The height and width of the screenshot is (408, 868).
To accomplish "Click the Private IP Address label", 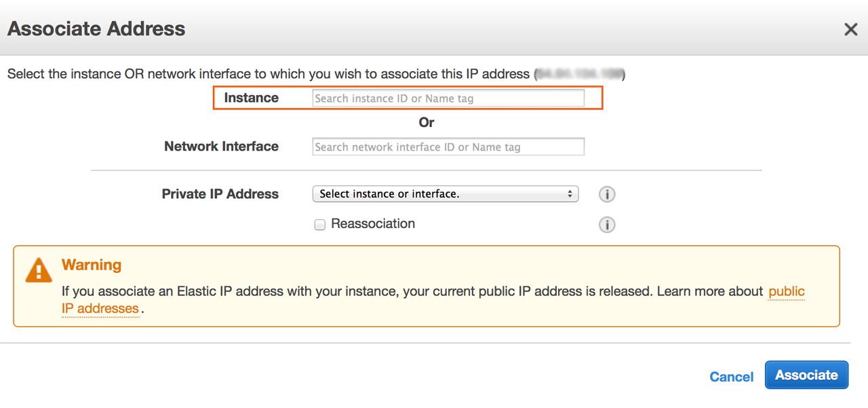I will pyautogui.click(x=220, y=194).
